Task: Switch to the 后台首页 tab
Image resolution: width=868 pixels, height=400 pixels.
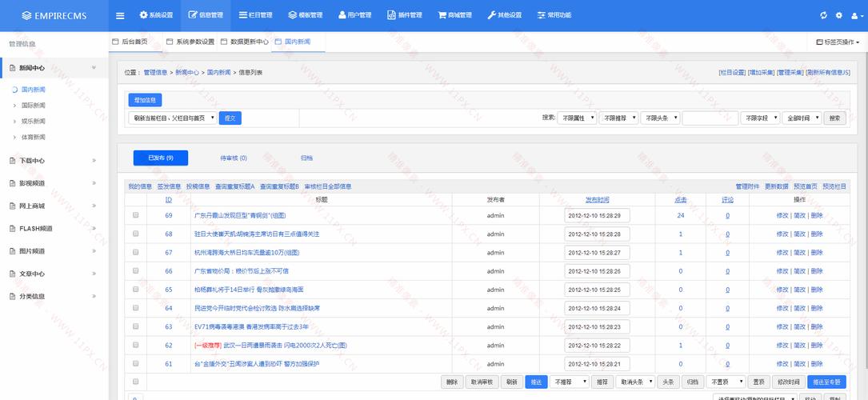Action: point(130,42)
